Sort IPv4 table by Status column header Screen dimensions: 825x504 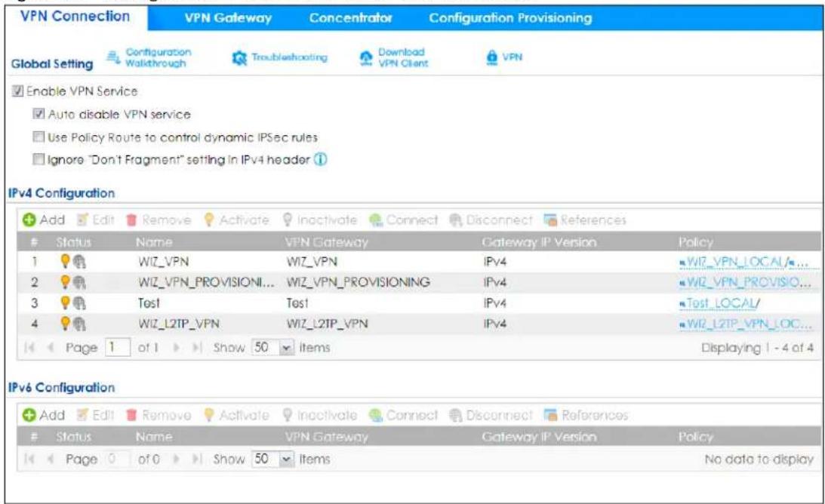(74, 242)
